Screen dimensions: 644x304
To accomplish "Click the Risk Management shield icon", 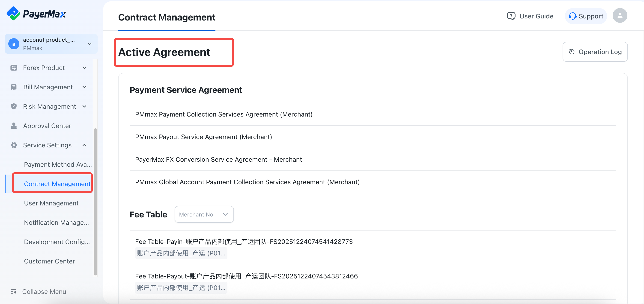I will (14, 106).
